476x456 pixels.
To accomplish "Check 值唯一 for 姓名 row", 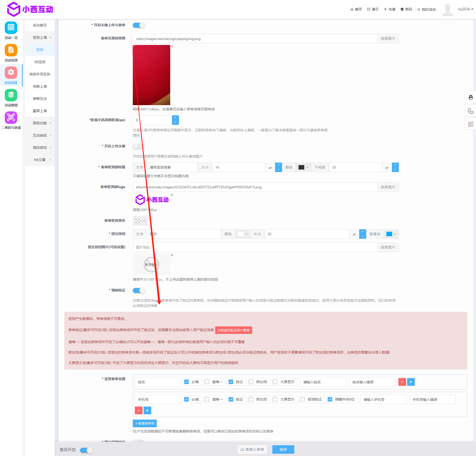I will pos(207,382).
